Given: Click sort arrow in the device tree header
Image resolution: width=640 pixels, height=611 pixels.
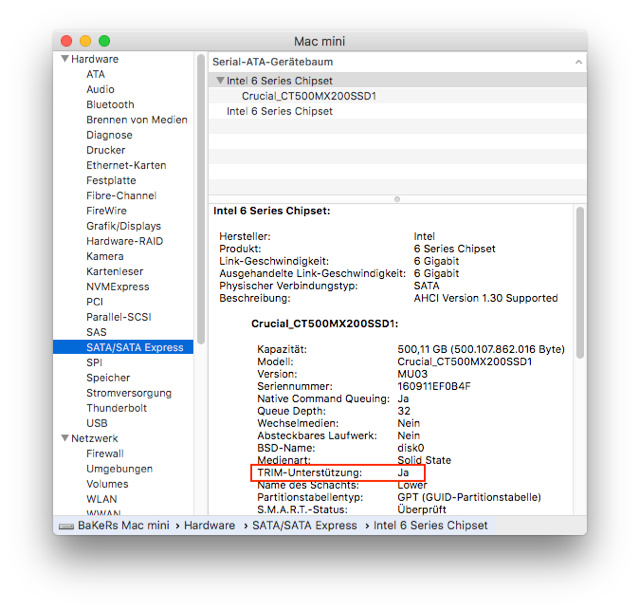Looking at the screenshot, I should 577,62.
